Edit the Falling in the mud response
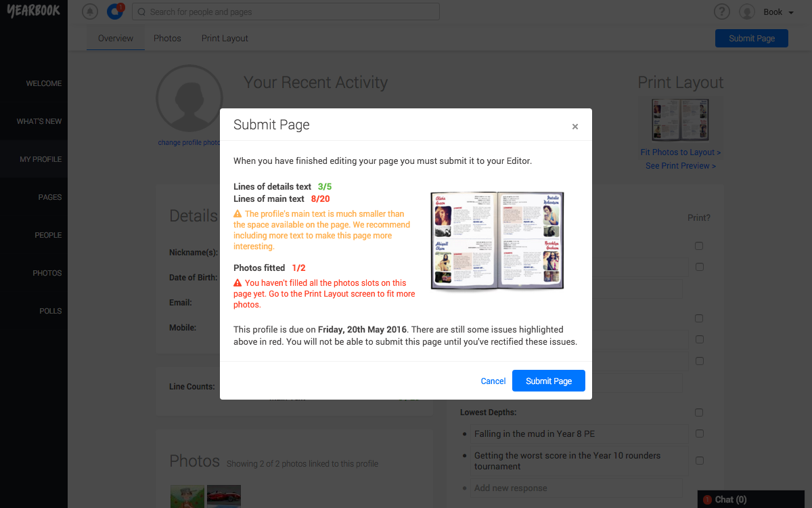Image resolution: width=812 pixels, height=508 pixels. (579, 434)
